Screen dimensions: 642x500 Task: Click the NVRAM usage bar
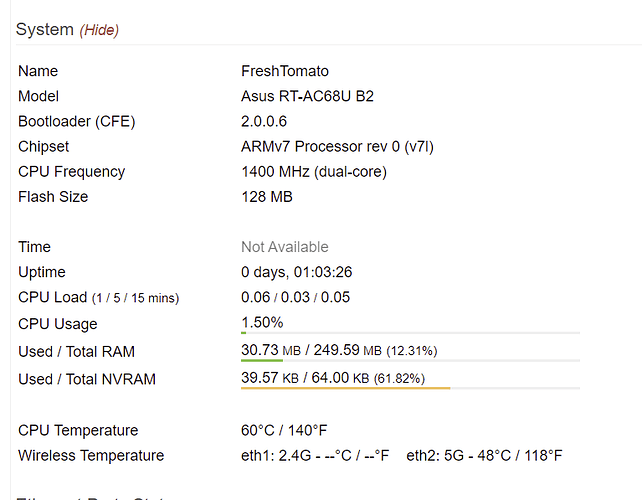410,388
